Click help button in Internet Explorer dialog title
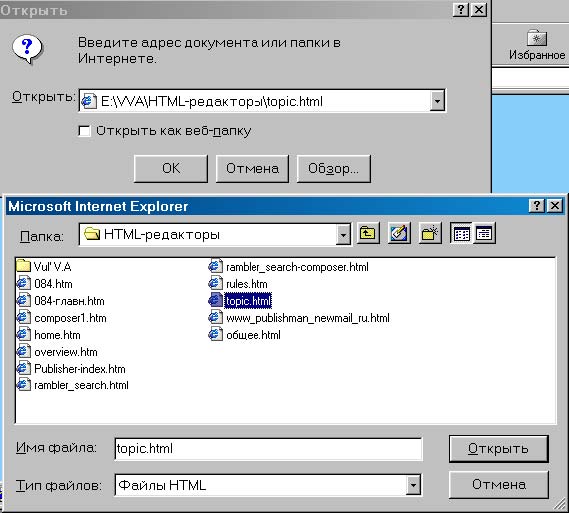569x513 pixels. (x=537, y=206)
